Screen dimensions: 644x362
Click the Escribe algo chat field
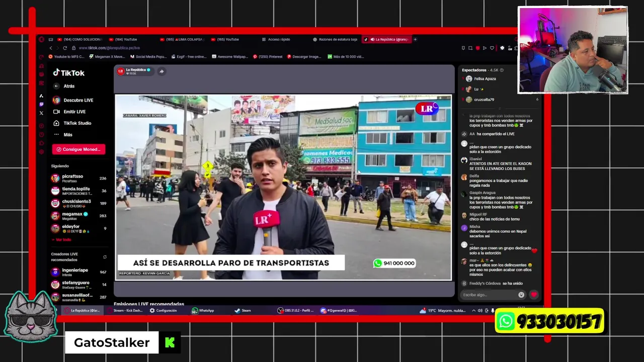[x=489, y=295]
